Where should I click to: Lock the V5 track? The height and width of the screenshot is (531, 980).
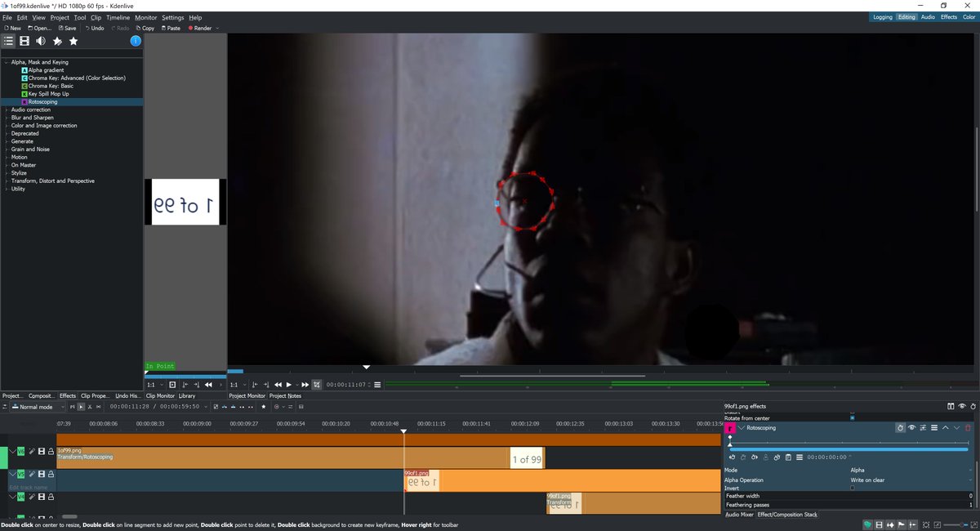(51, 474)
